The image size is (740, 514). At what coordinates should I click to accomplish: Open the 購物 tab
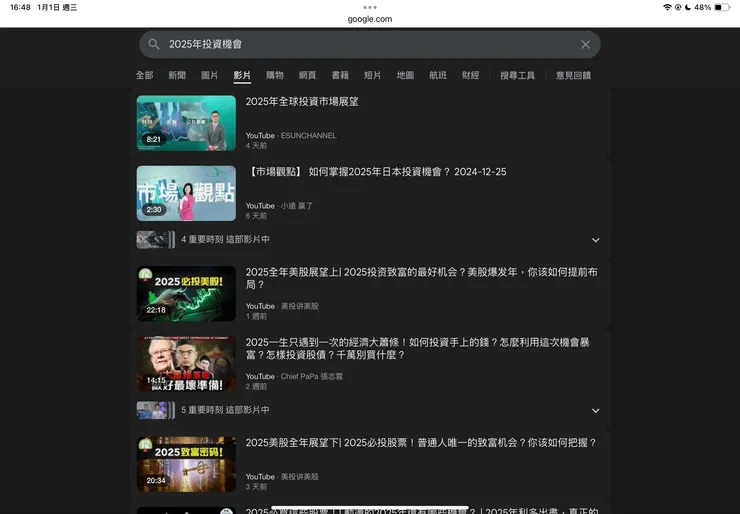point(275,76)
